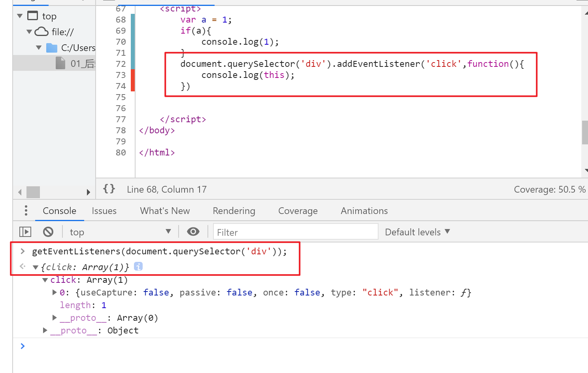Click the top frame window icon
The height and width of the screenshot is (373, 588).
click(x=33, y=16)
